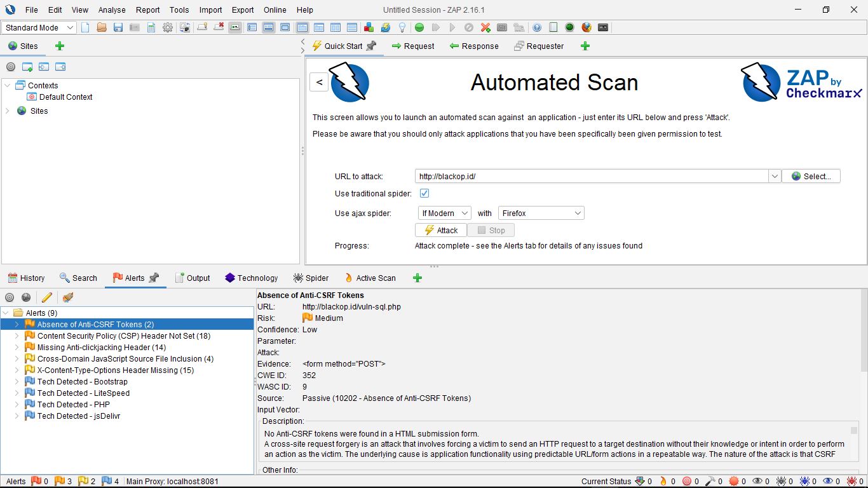Screen dimensions: 868x488
Task: Toggle full layout view button
Action: coord(285,27)
